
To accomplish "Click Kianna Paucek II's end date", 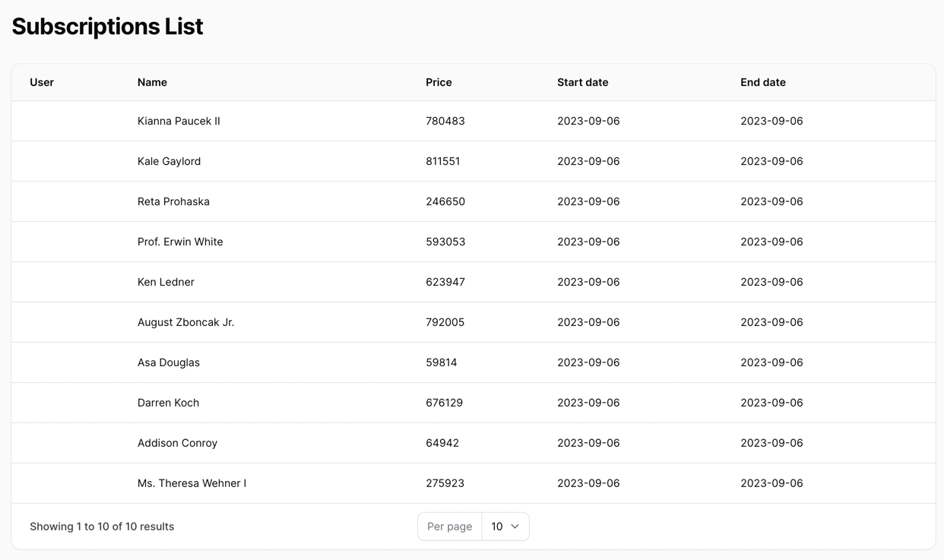I will click(771, 121).
